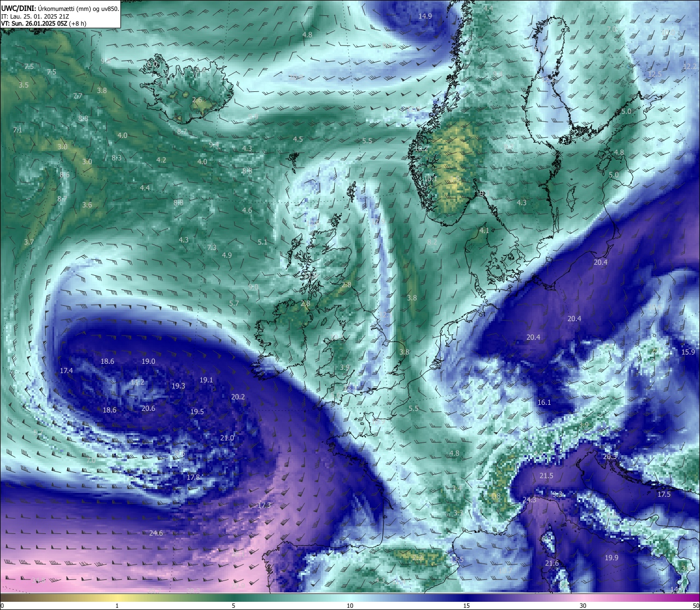Click the 10.1 value on Norway's west coast

[430, 178]
